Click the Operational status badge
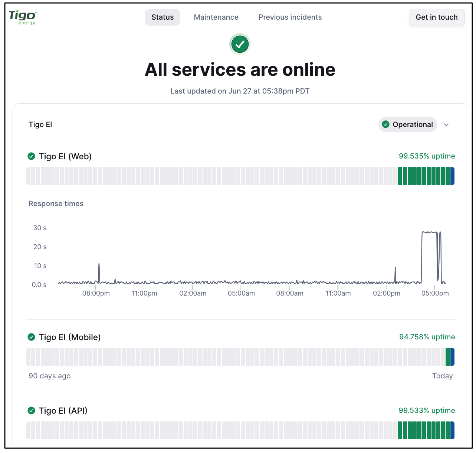The width and height of the screenshot is (476, 453). point(408,124)
